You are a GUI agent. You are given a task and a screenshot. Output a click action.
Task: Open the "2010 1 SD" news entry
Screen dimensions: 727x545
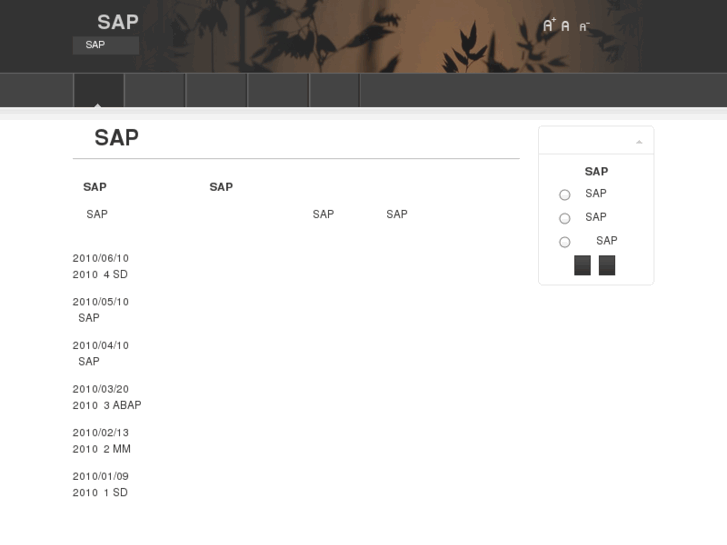tap(100, 493)
